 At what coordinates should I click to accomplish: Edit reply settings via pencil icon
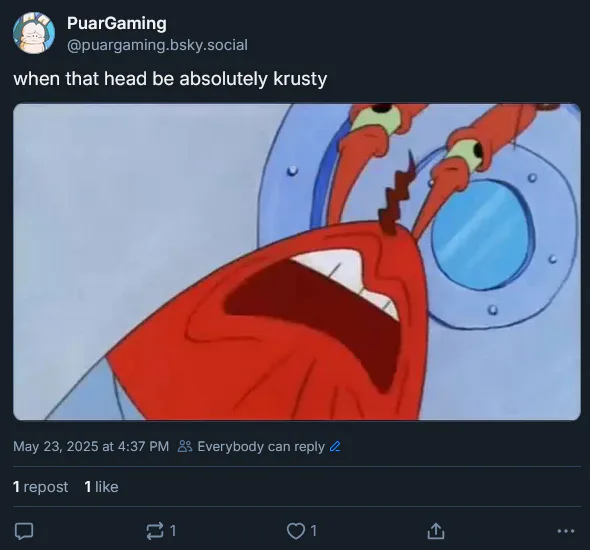(x=335, y=447)
